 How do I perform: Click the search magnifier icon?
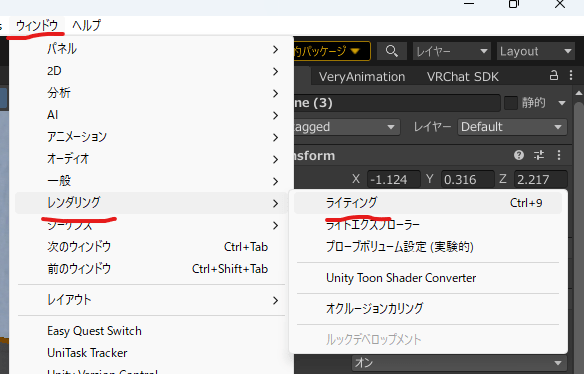pyautogui.click(x=391, y=51)
